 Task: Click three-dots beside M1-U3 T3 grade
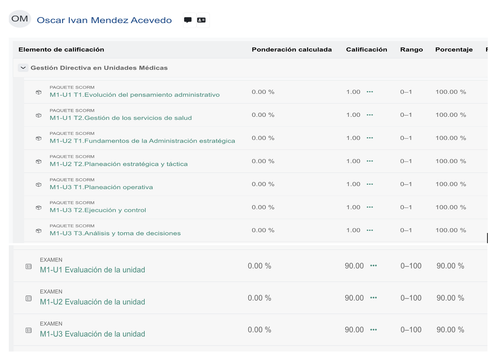(370, 230)
